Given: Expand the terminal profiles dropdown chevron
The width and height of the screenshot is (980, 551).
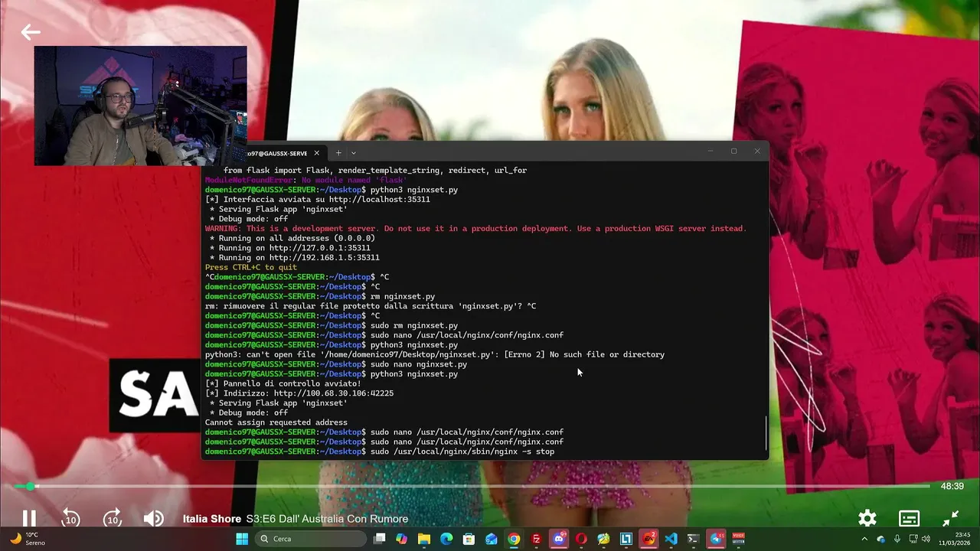Looking at the screenshot, I should click(353, 153).
